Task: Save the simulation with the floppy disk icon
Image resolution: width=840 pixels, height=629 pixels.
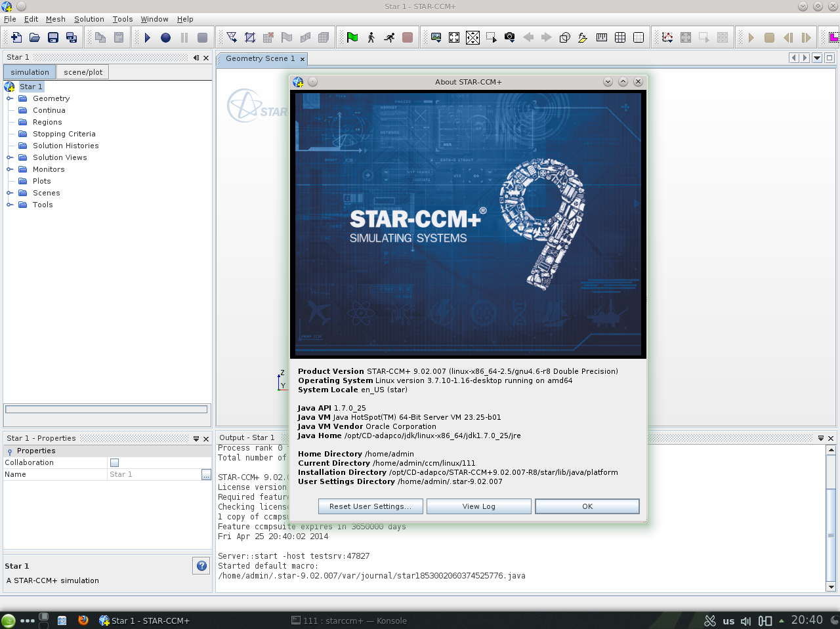Action: (x=53, y=37)
